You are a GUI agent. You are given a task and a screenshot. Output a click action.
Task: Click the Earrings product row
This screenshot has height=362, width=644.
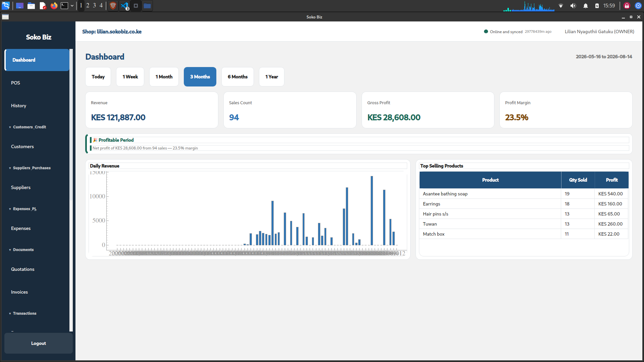click(x=524, y=204)
